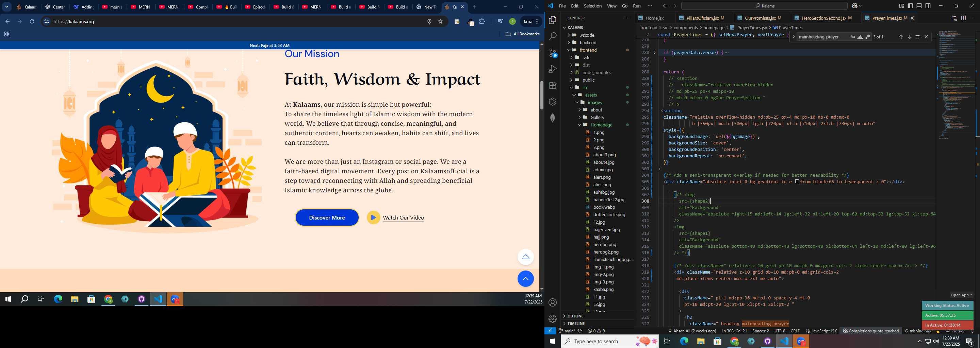Viewport: 980px width, 348px height.
Task: Open Changes compare icon in editor toolbar
Action: pos(954,18)
